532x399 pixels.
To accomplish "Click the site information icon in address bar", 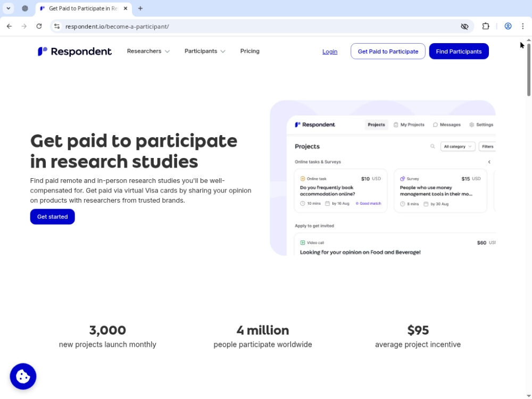I will pos(57,26).
